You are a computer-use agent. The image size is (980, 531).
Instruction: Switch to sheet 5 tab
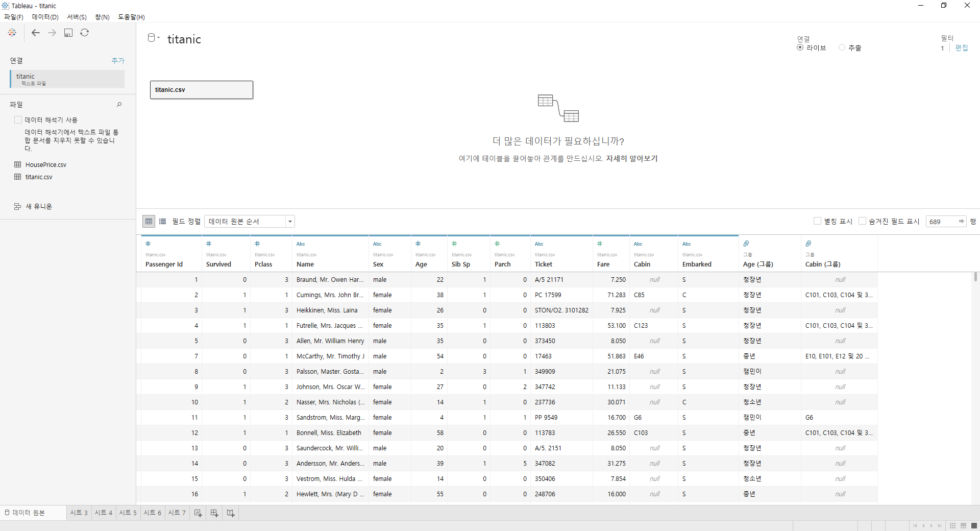(x=128, y=513)
